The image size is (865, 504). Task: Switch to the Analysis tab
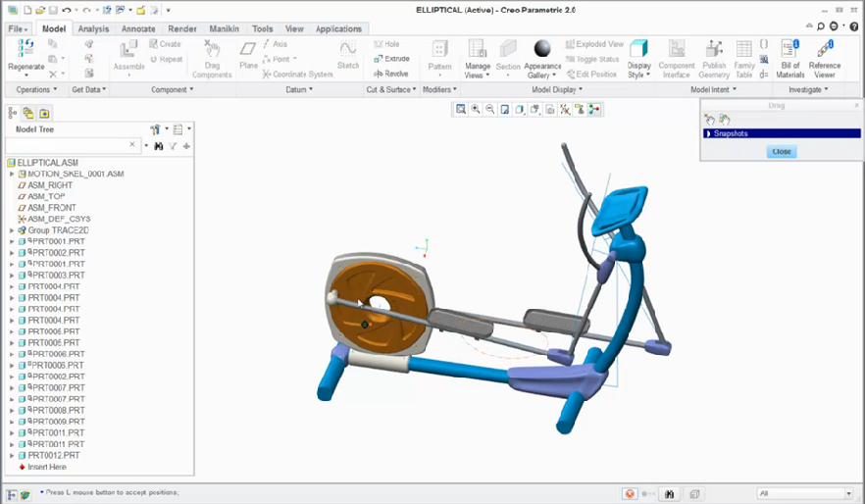coord(93,28)
